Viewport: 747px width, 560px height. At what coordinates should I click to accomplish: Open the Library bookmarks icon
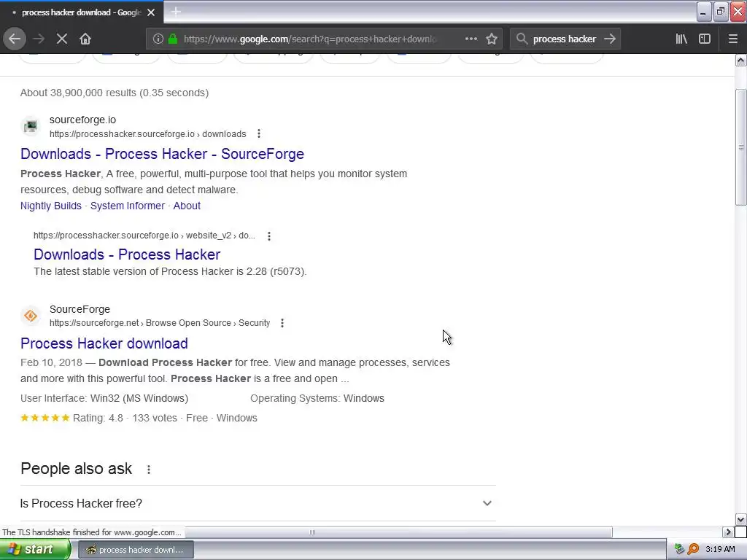[x=681, y=39]
